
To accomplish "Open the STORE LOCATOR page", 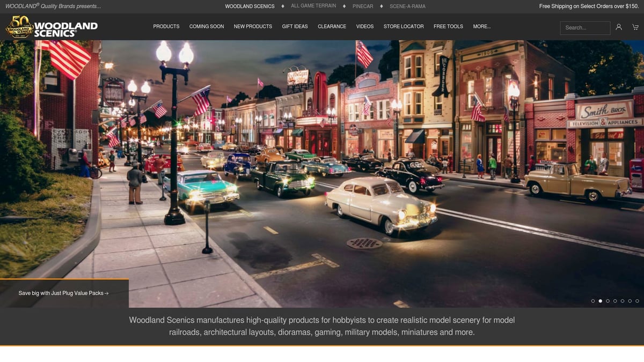I will click(x=404, y=26).
